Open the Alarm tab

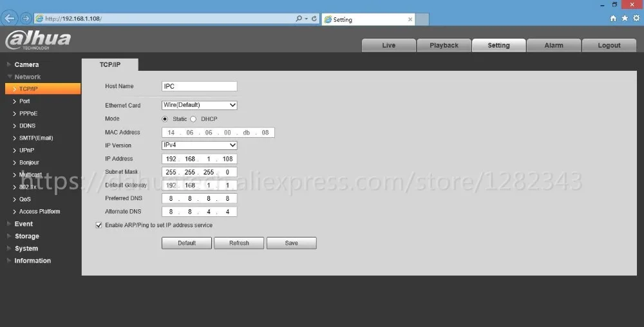click(554, 45)
